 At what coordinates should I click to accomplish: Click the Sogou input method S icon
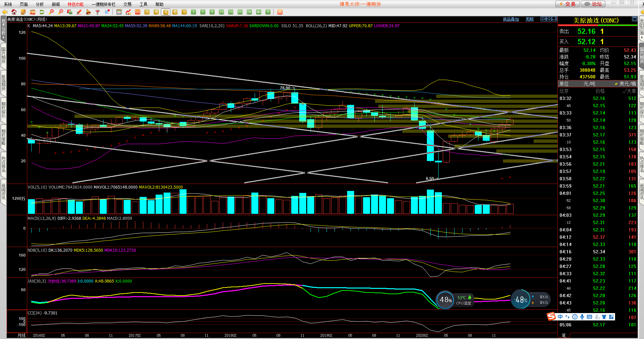pos(552,316)
